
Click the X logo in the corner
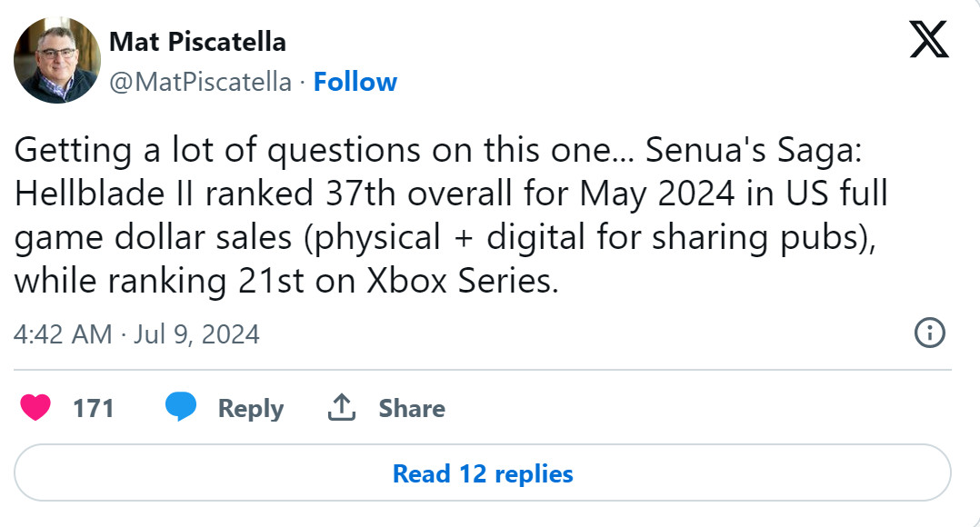pos(928,41)
